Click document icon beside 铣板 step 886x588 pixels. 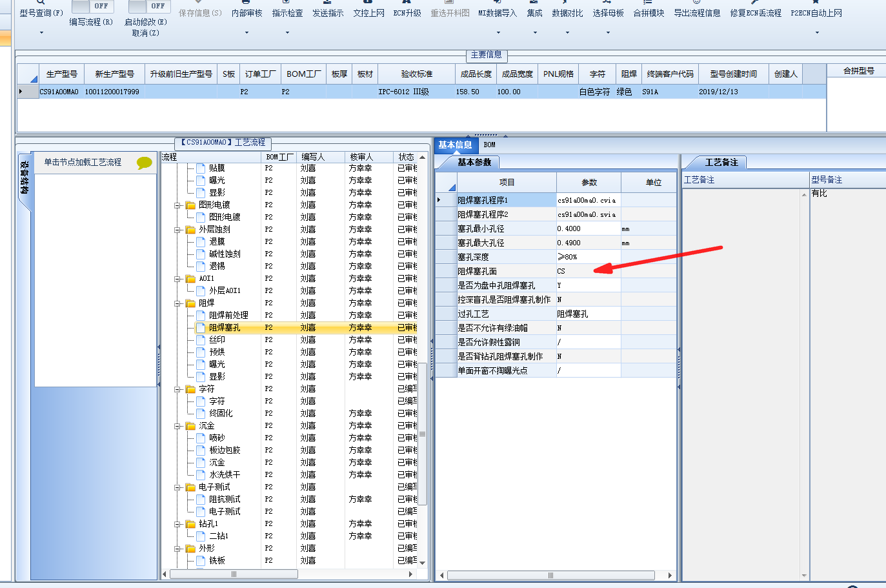click(201, 560)
